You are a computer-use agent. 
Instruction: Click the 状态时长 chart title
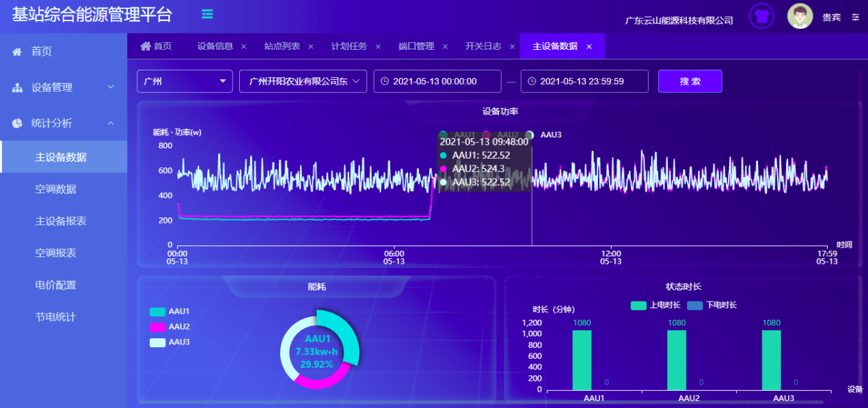683,286
